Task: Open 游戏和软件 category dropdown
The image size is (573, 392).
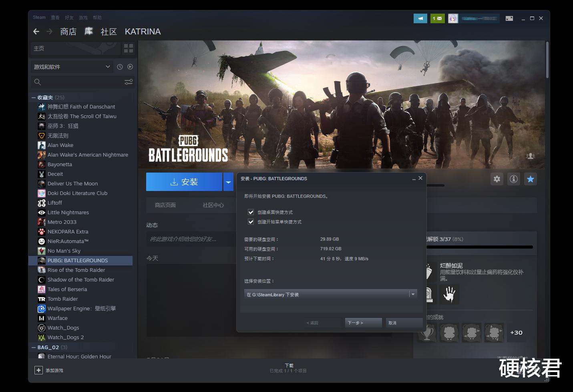Action: 72,67
